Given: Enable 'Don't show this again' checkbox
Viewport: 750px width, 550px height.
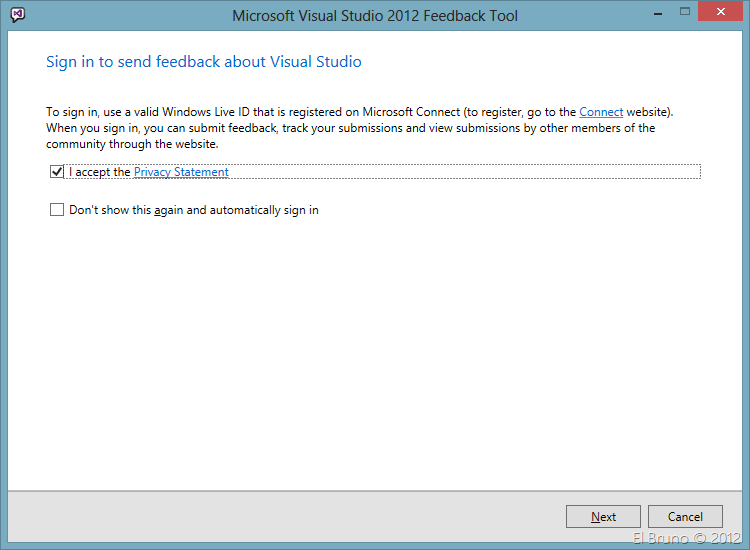Looking at the screenshot, I should pos(57,210).
